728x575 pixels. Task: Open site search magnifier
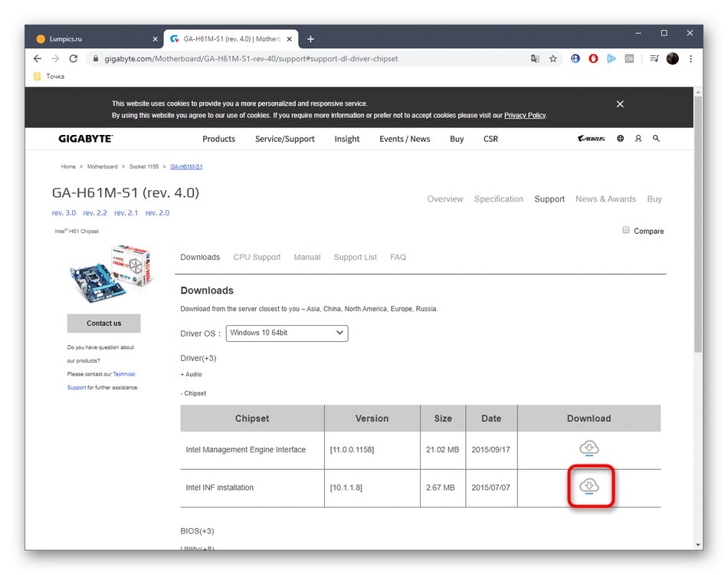[x=656, y=139]
